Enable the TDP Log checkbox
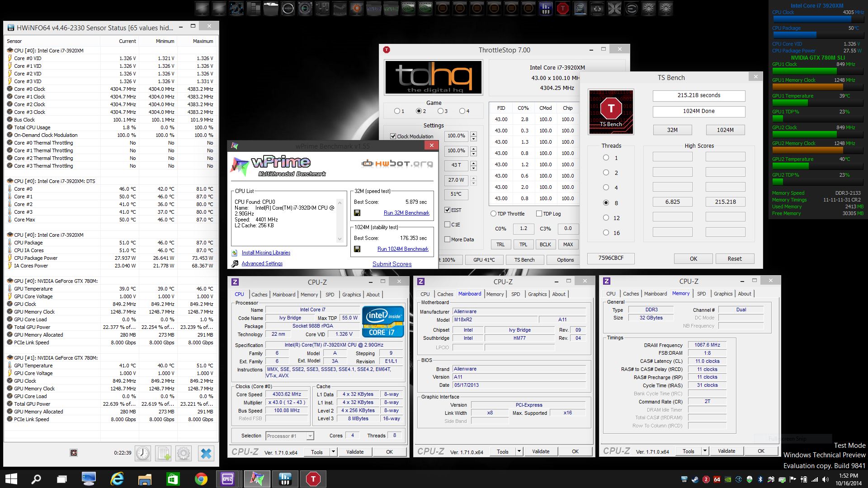868x488 pixels. (x=539, y=214)
